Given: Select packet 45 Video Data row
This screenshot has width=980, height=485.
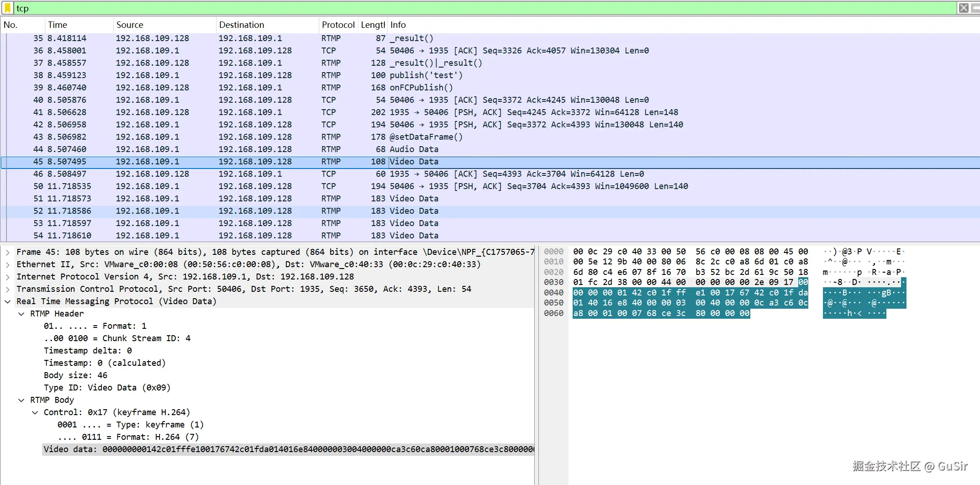Looking at the screenshot, I should point(490,162).
